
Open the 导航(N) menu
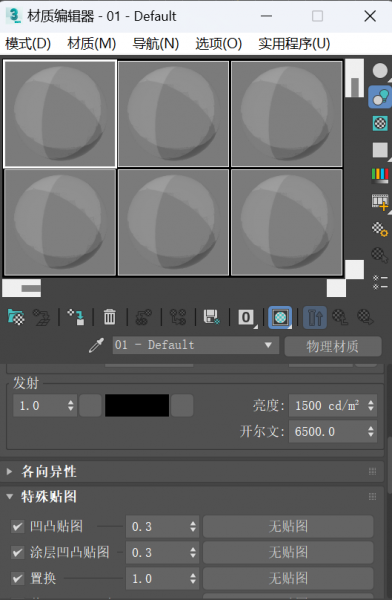point(155,44)
